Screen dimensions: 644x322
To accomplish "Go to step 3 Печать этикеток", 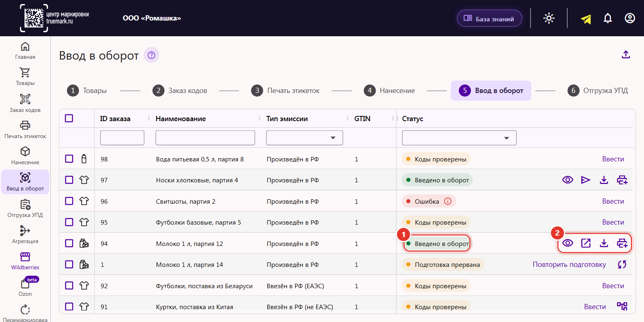I will pos(285,91).
